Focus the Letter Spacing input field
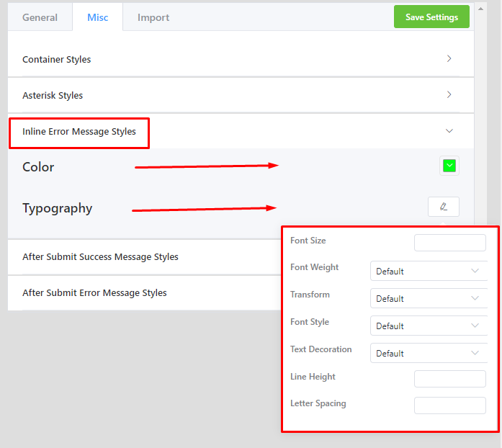The height and width of the screenshot is (448, 502). tap(450, 406)
